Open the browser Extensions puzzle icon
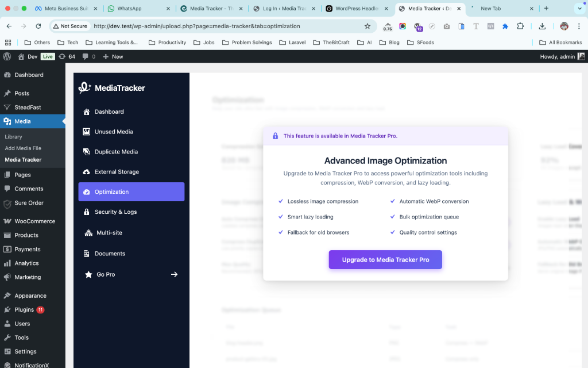 pyautogui.click(x=520, y=26)
